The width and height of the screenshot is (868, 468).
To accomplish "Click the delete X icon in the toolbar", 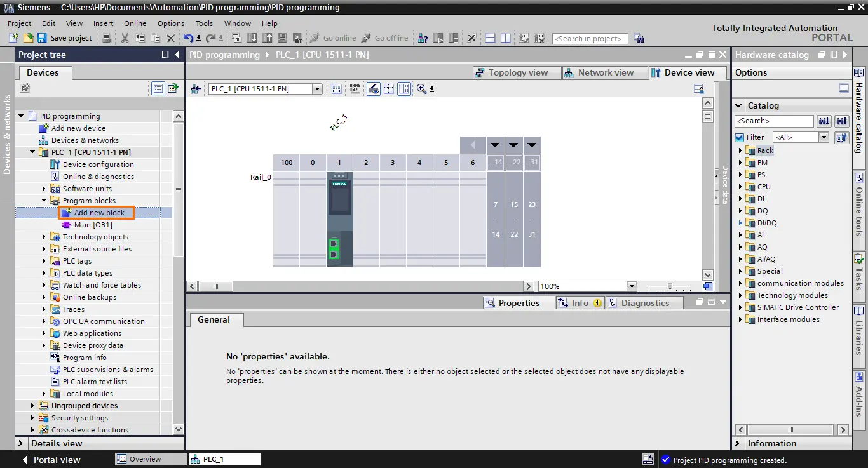I will [x=171, y=38].
